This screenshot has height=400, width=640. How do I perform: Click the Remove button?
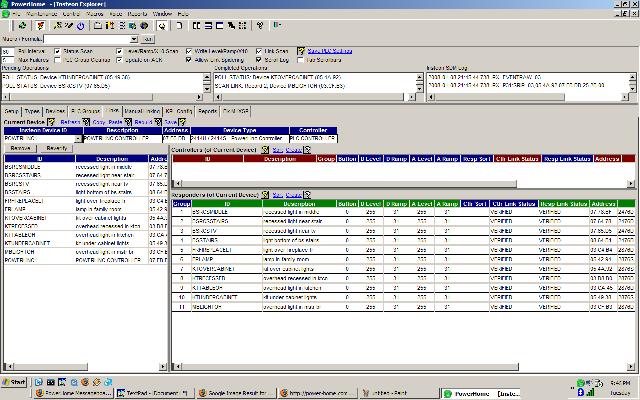tap(20, 148)
